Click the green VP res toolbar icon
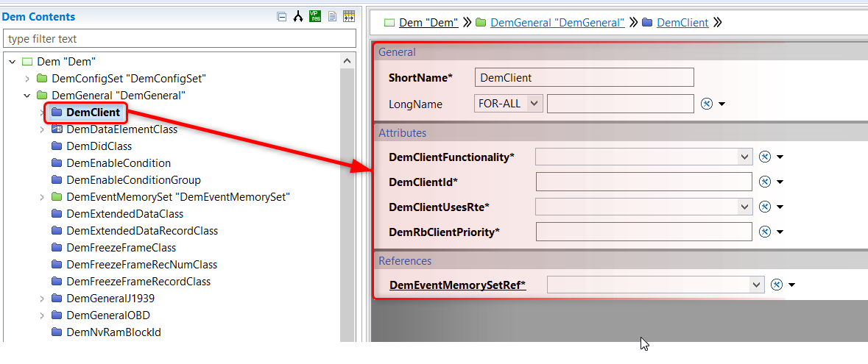The image size is (868, 364). (x=315, y=16)
